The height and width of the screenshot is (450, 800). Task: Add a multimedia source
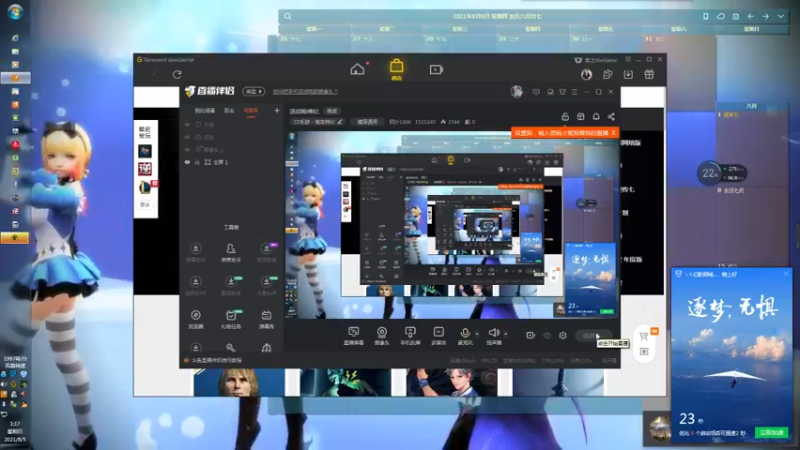(x=438, y=336)
